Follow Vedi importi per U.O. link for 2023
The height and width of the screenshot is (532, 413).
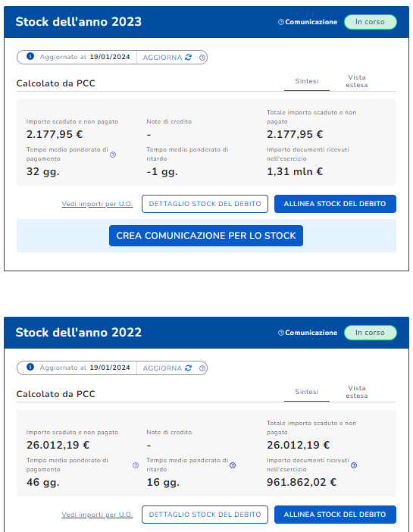tap(97, 204)
